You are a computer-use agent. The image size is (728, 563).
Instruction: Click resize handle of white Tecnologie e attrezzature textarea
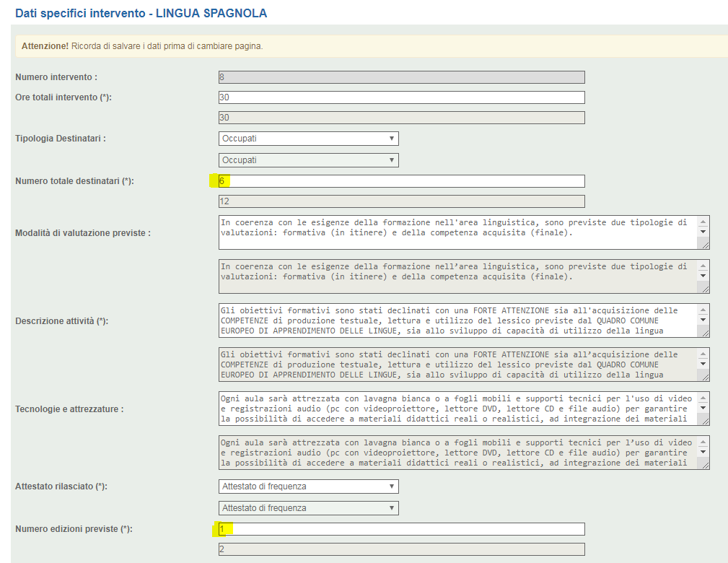pos(704,421)
